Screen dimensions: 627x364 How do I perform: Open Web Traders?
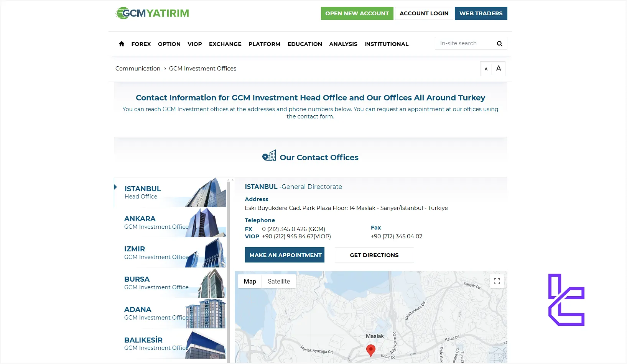click(x=481, y=13)
